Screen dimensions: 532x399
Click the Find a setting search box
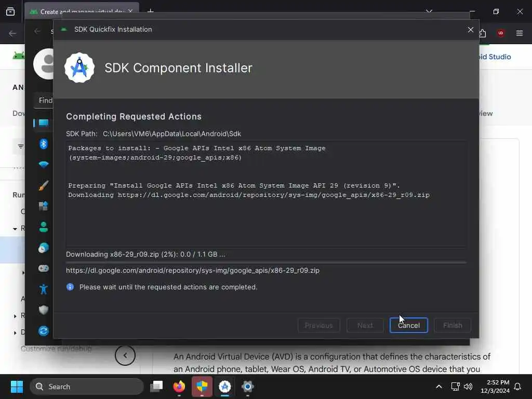coord(44,100)
